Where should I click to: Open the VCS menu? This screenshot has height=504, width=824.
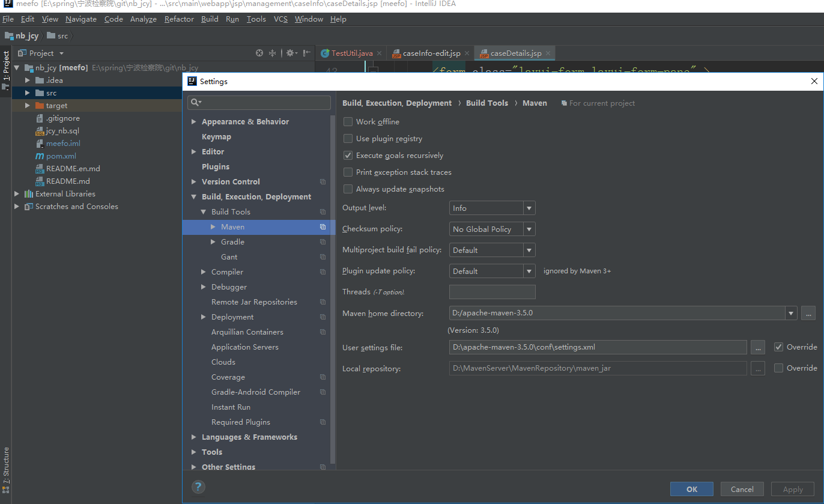[x=280, y=19]
